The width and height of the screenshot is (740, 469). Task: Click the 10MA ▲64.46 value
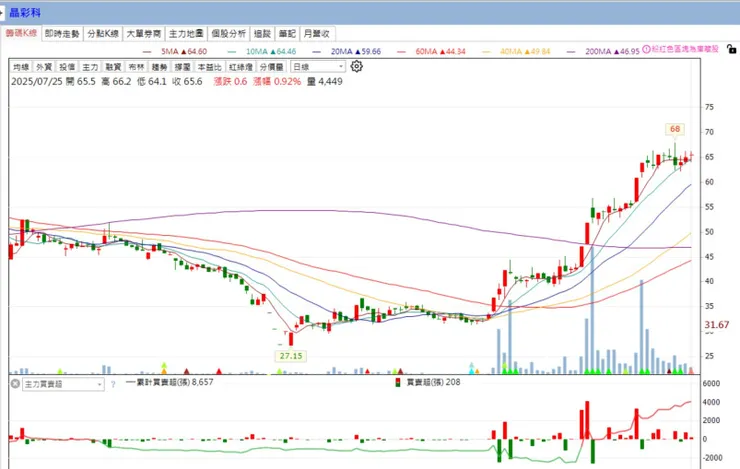[271, 51]
